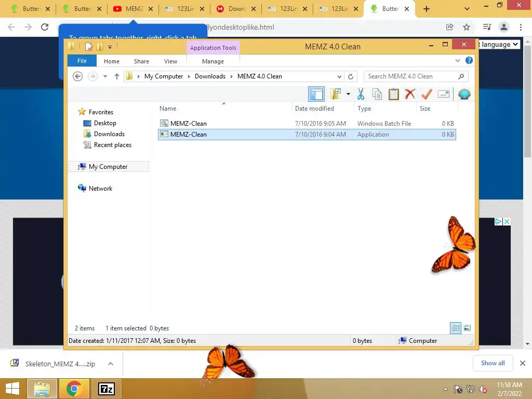Expand the ribbon with the chevron
532x399 pixels.
pos(458,60)
